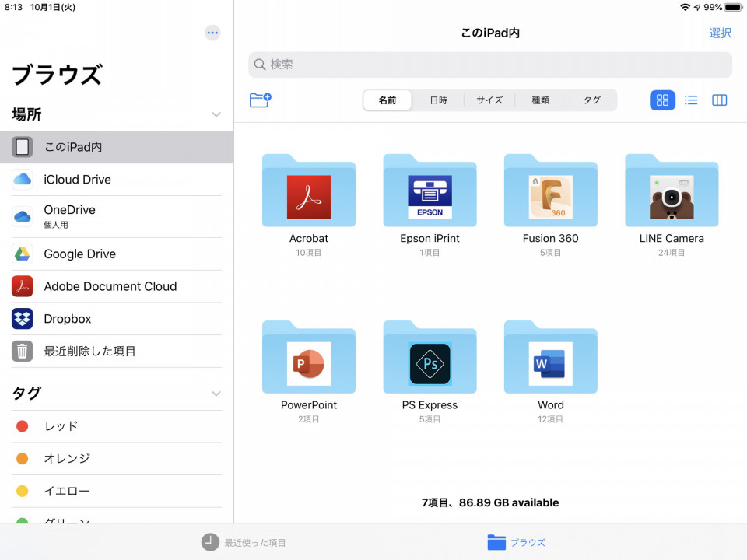Click the このiPad内 title
Viewport: 747px width, 560px height.
[490, 33]
